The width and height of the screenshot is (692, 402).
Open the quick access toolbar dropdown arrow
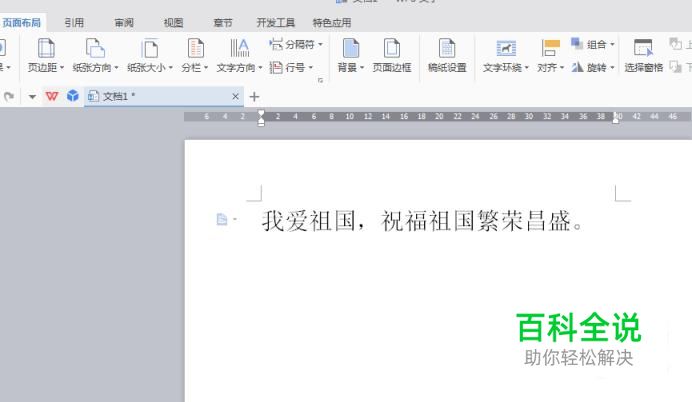(x=32, y=96)
